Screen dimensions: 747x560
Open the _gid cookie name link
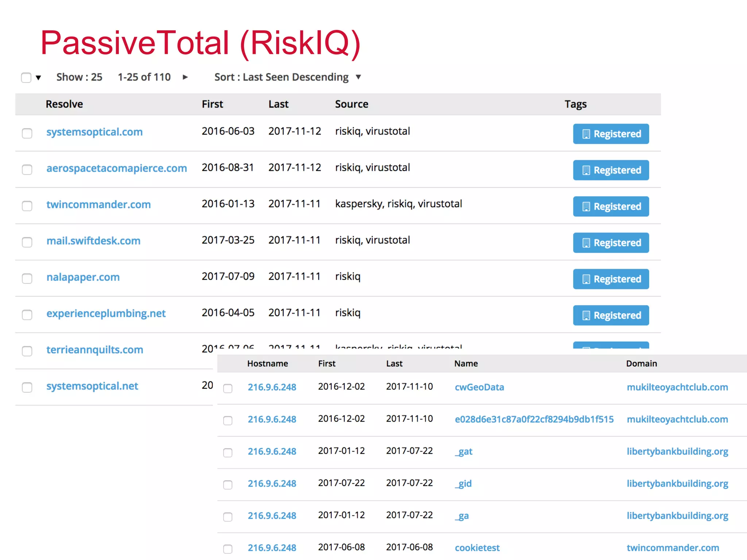click(x=463, y=483)
